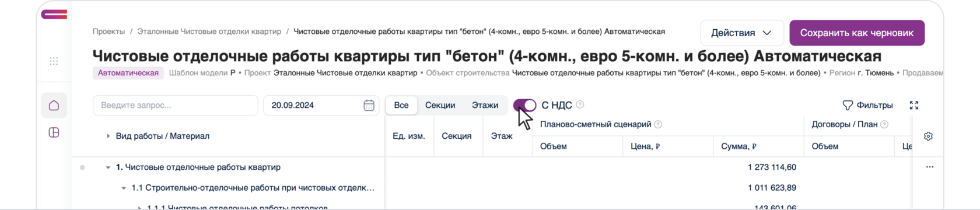The image size is (980, 210).
Task: Switch to the Секции tab
Action: [x=440, y=105]
